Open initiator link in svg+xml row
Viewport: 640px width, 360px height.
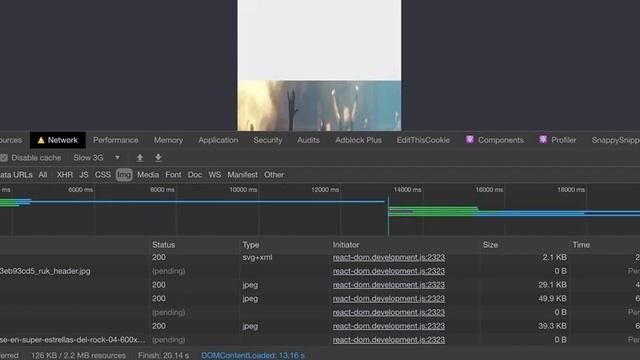tap(389, 258)
